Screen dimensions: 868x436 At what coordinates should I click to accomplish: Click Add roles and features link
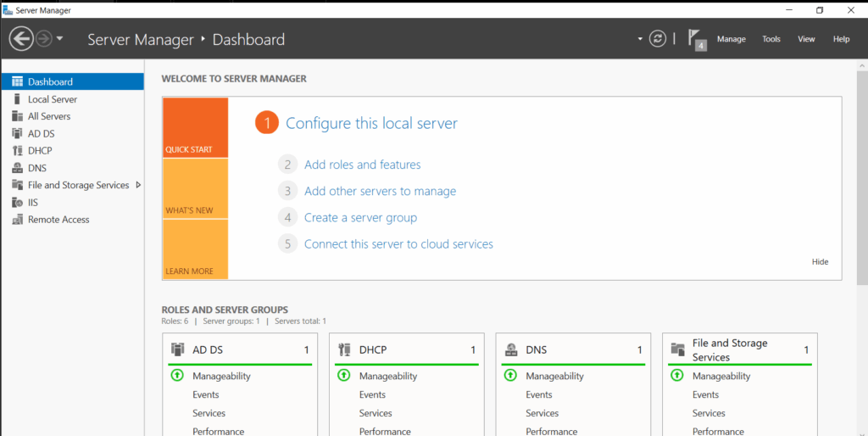pyautogui.click(x=362, y=165)
